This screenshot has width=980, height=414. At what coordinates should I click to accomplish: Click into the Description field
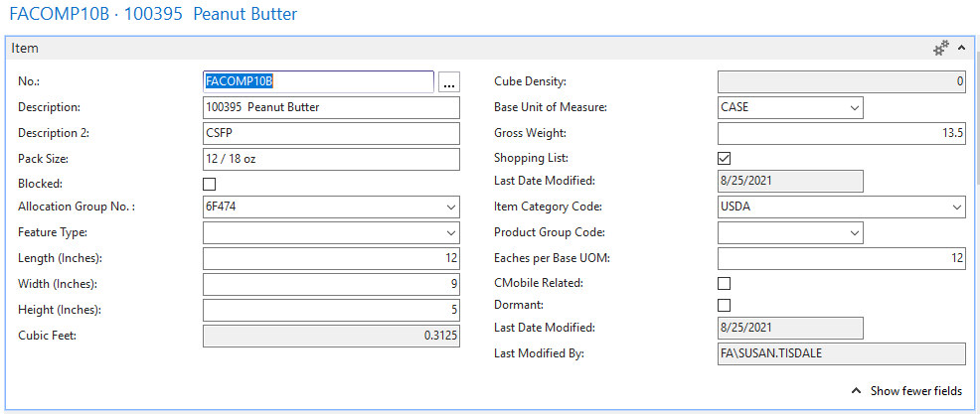(331, 107)
